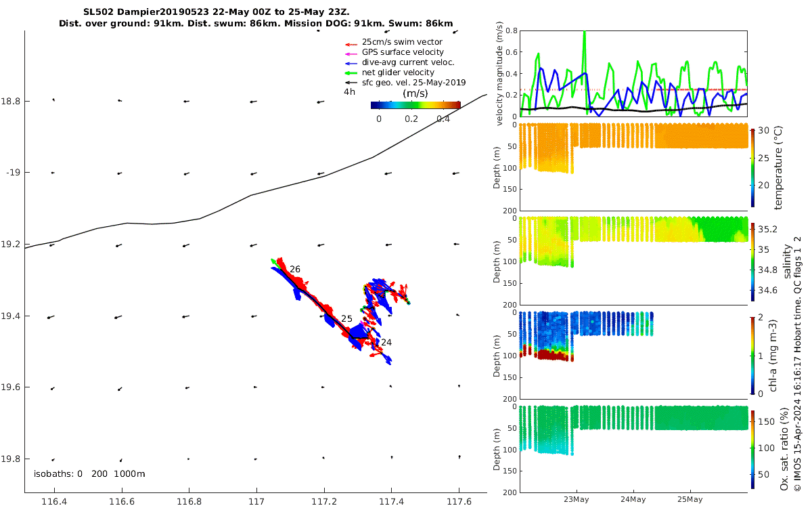Click the Ox. sat. ratio colorbar
The width and height of the screenshot is (812, 508).
[x=754, y=448]
